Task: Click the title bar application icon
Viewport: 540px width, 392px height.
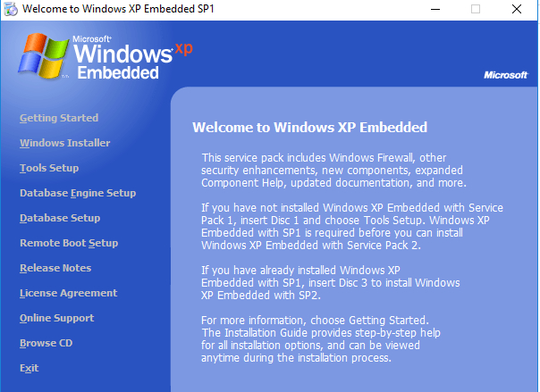Action: coord(10,9)
